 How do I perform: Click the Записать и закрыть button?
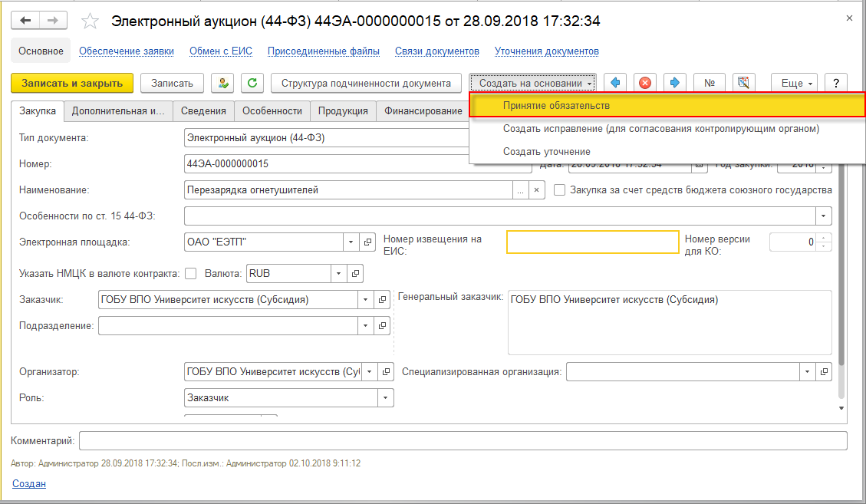tap(72, 83)
